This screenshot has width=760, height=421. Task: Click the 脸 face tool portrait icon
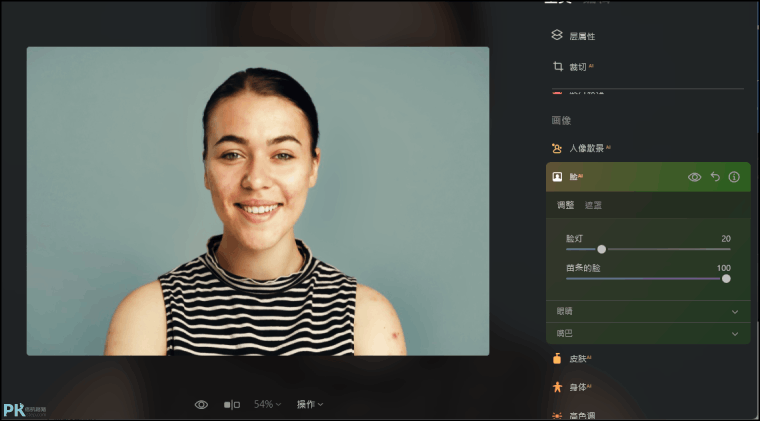point(557,177)
